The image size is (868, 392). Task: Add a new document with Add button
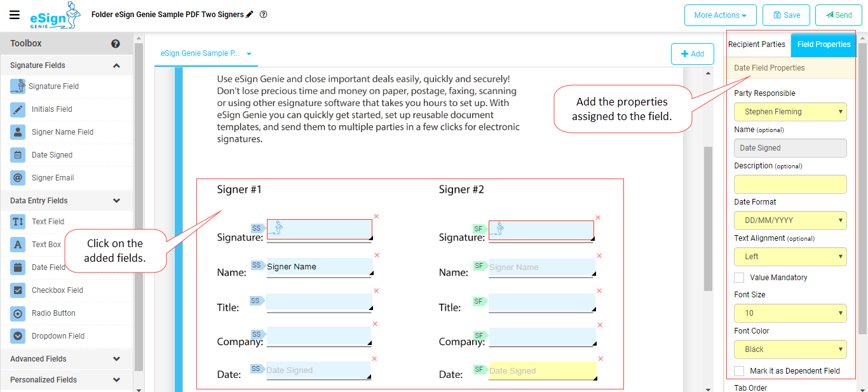pyautogui.click(x=693, y=54)
